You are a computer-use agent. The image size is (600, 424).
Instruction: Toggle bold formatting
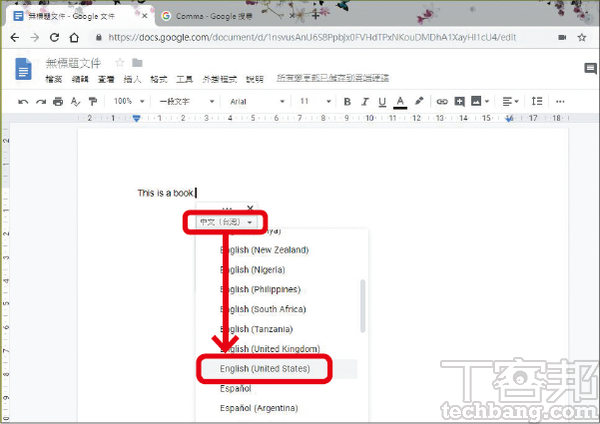pyautogui.click(x=347, y=101)
